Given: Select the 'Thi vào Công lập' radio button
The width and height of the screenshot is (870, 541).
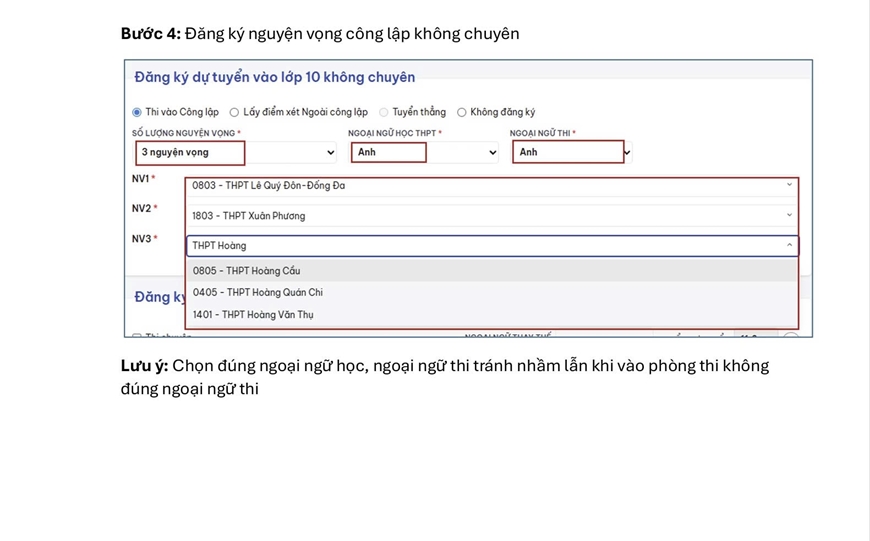Looking at the screenshot, I should (137, 112).
